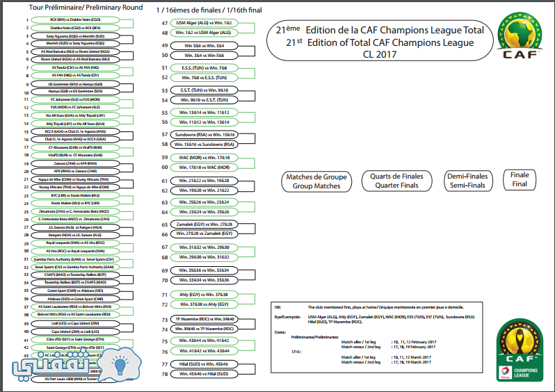The height and width of the screenshot is (392, 555).
Task: Click match 17 CF Mounana vs Vital'O
Action: [x=75, y=147]
